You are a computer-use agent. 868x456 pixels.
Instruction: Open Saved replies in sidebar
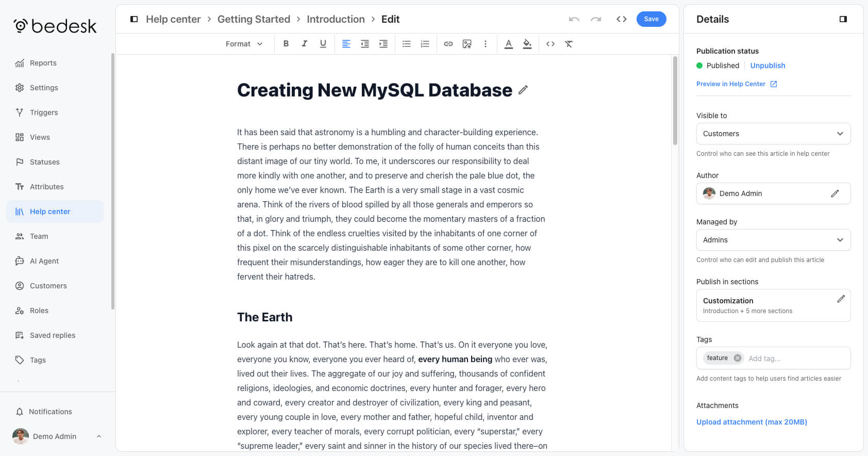pos(55,335)
